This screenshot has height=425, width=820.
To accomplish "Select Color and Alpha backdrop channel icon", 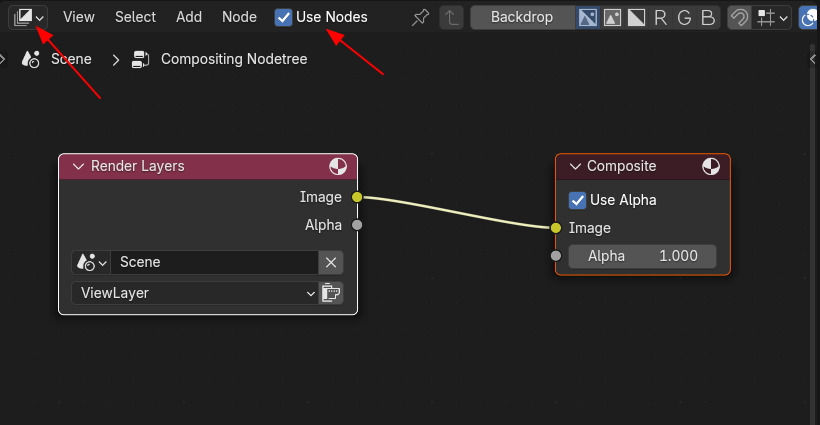I will [x=587, y=17].
